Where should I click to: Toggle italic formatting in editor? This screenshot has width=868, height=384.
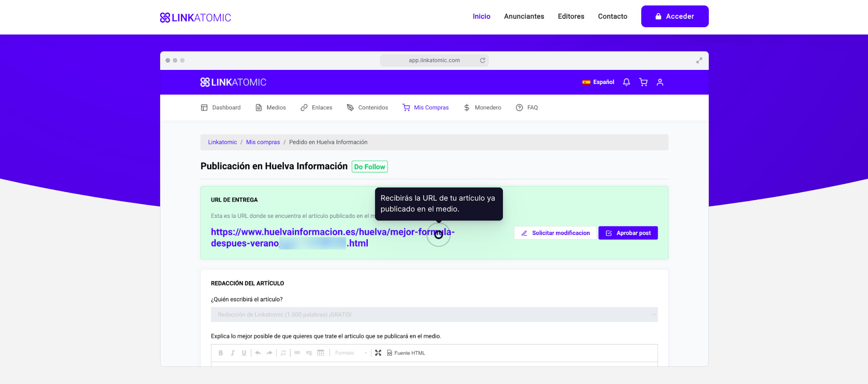click(x=233, y=353)
